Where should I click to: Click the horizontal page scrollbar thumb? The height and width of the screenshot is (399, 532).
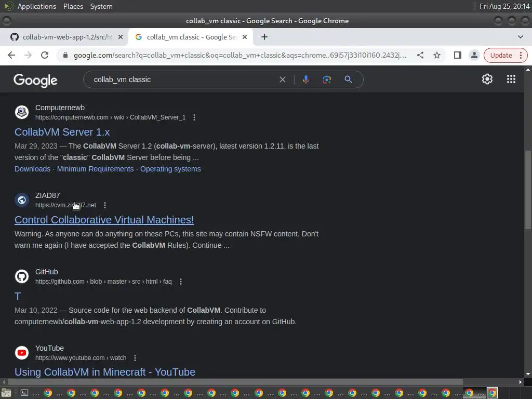click(235, 382)
